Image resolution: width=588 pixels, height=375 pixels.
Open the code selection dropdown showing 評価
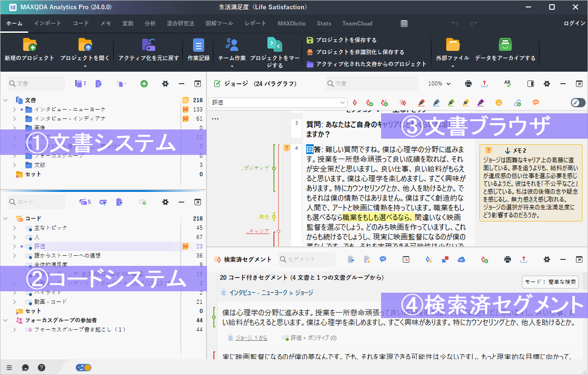(x=278, y=103)
